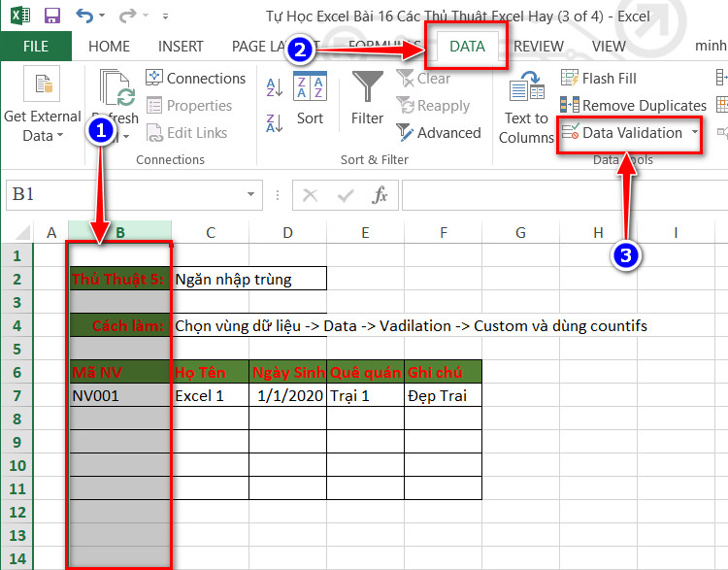Clear the current filter

[423, 78]
